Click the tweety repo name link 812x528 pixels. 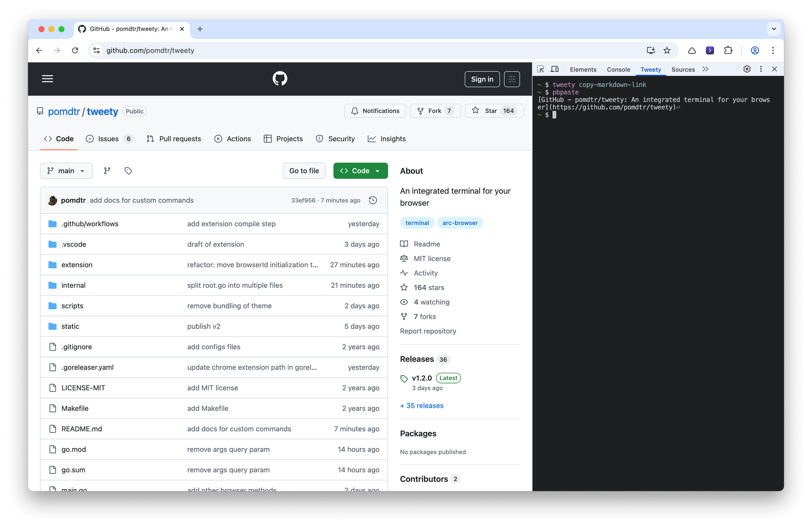point(102,112)
